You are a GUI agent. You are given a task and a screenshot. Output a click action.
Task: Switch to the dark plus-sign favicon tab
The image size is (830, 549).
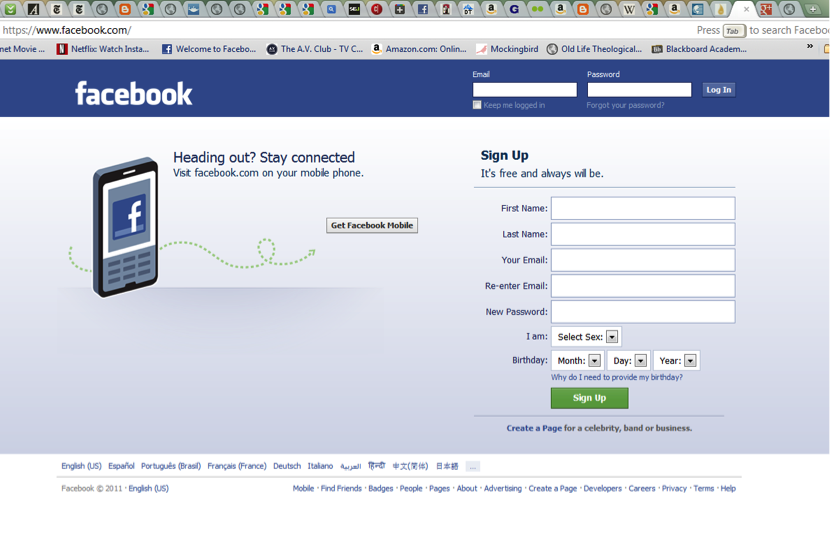400,8
